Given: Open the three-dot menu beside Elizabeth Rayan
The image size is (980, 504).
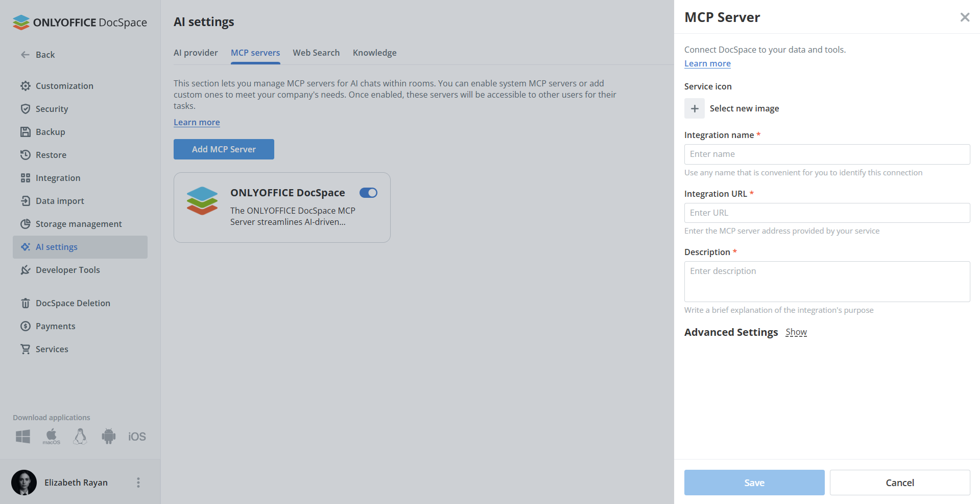Looking at the screenshot, I should pyautogui.click(x=138, y=483).
